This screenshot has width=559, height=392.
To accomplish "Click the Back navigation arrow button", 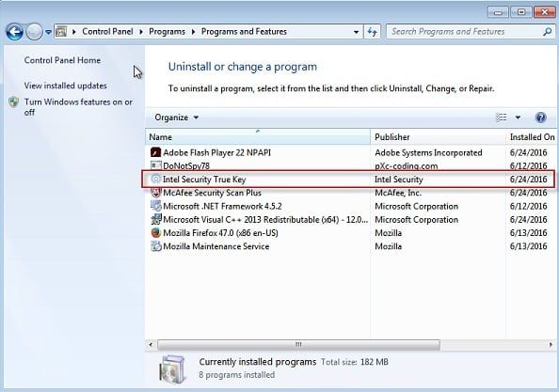I will click(x=15, y=32).
